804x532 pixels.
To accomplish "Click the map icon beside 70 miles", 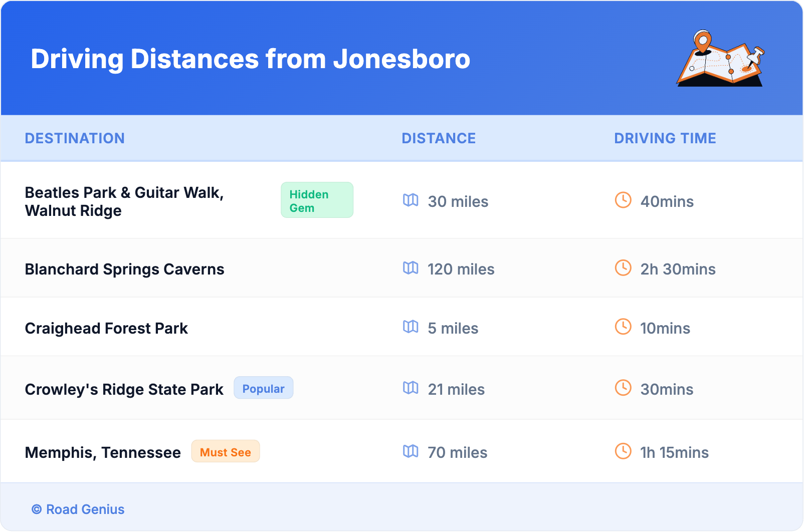I will pyautogui.click(x=411, y=451).
